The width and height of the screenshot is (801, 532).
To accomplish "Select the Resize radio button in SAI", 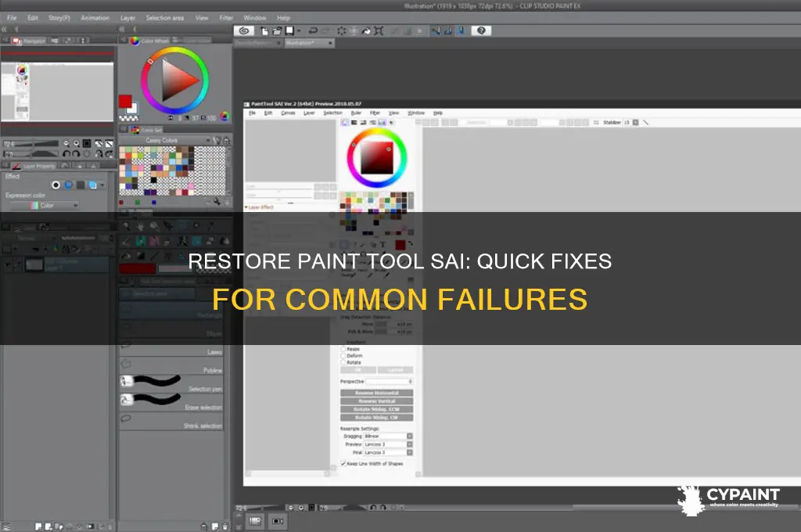I will (343, 349).
